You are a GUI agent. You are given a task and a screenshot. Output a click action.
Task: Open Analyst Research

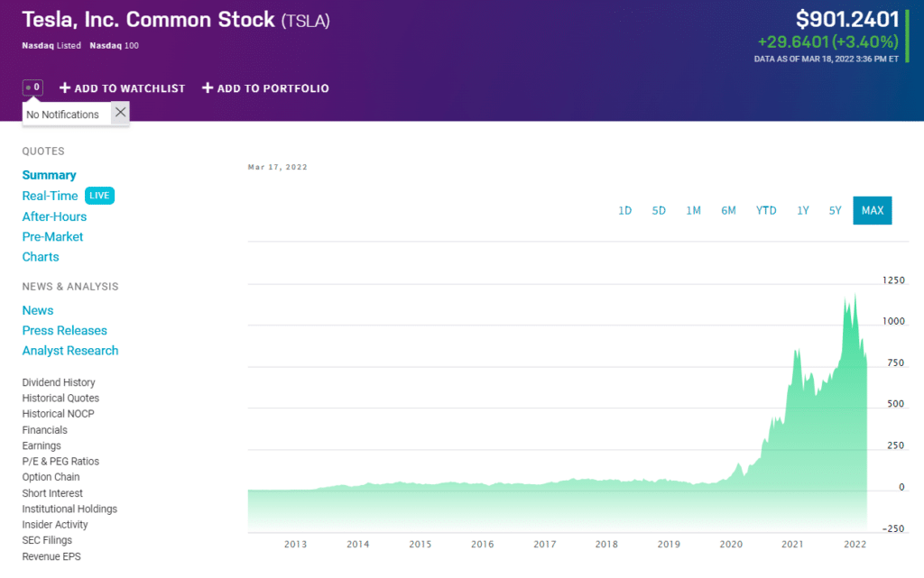click(70, 351)
